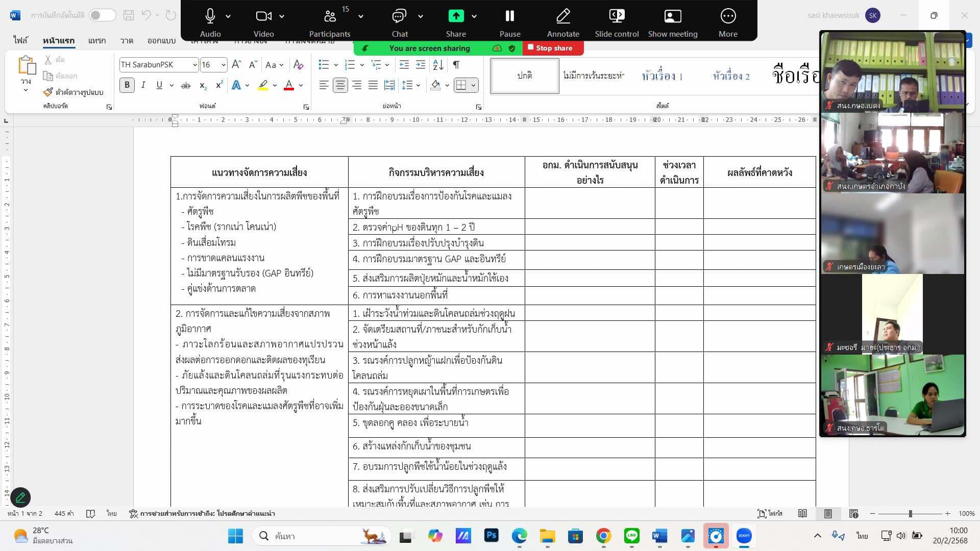This screenshot has height=551, width=980.
Task: Toggle AutoSave switch in title bar
Action: point(102,15)
